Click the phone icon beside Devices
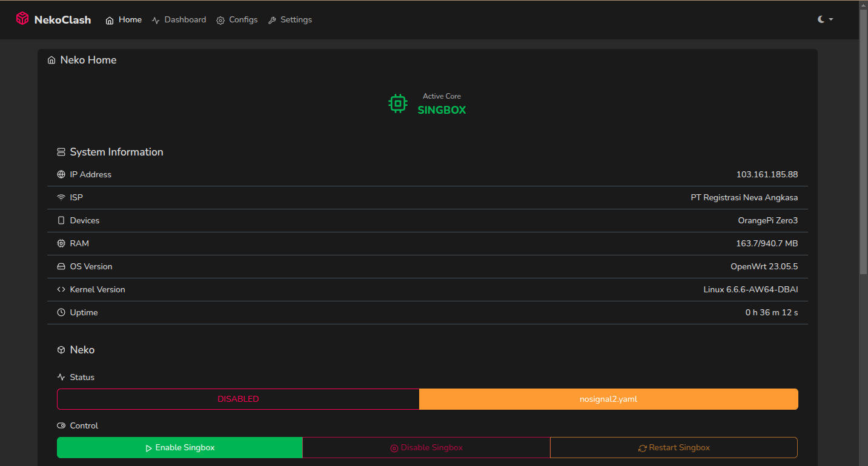Viewport: 868px width, 466px height. 61,220
